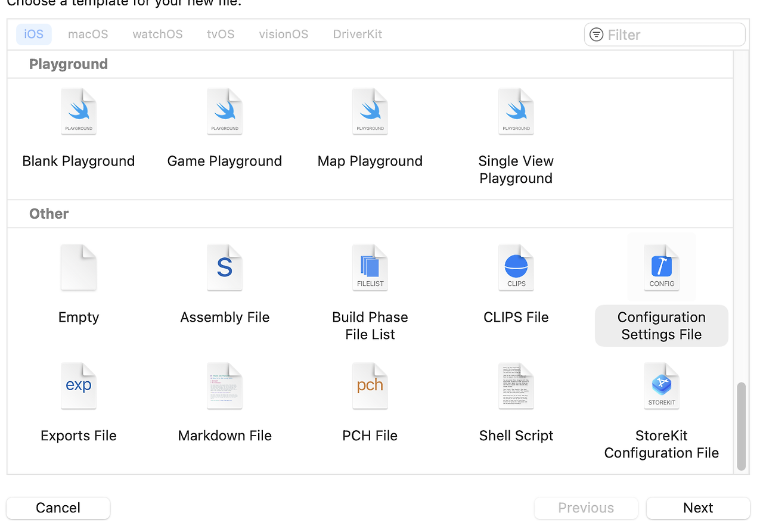Click the Markdown File label
This screenshot has width=763, height=532.
225,435
